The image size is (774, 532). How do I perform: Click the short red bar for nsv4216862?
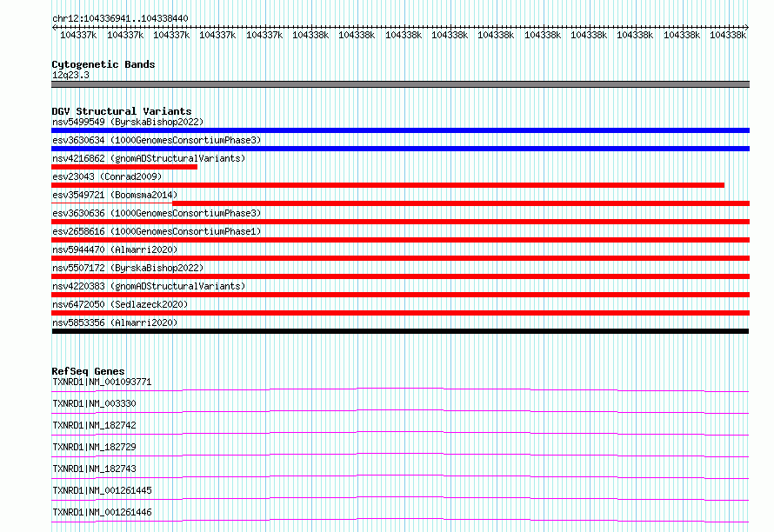point(124,167)
